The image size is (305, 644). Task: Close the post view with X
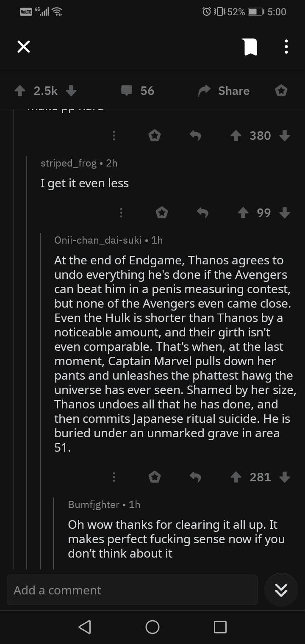pos(24,47)
